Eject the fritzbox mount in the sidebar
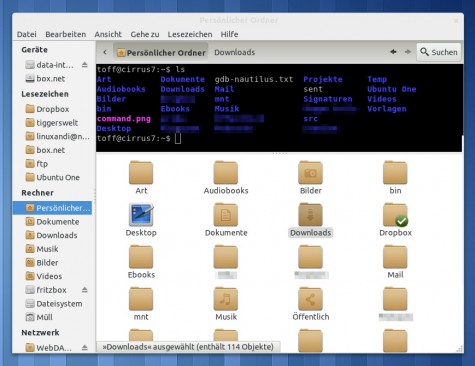 85,290
